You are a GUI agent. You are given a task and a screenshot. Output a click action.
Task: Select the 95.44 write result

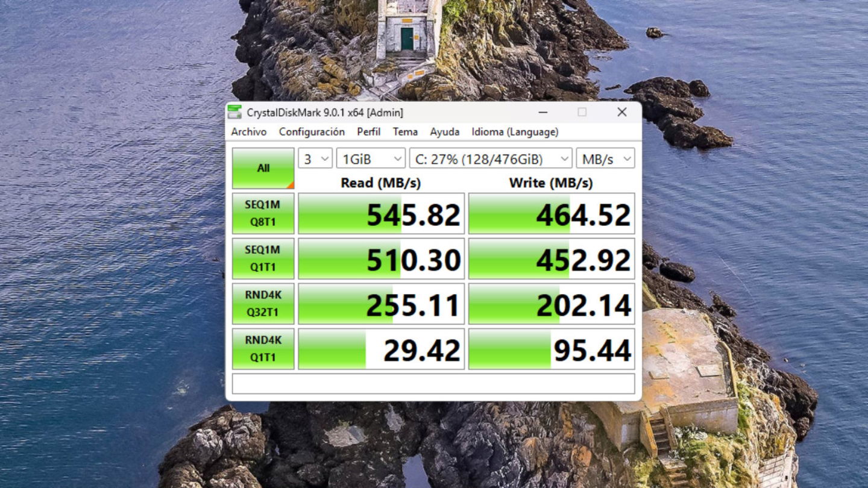(x=552, y=349)
